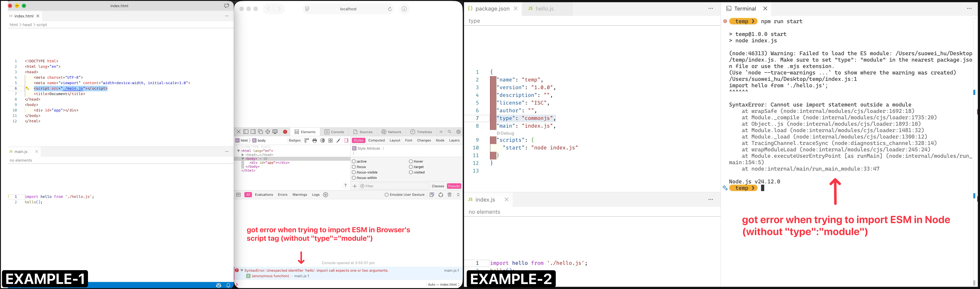Screen dimensions: 980x289
Task: Click the styles Filter input field
Action: pos(394,186)
